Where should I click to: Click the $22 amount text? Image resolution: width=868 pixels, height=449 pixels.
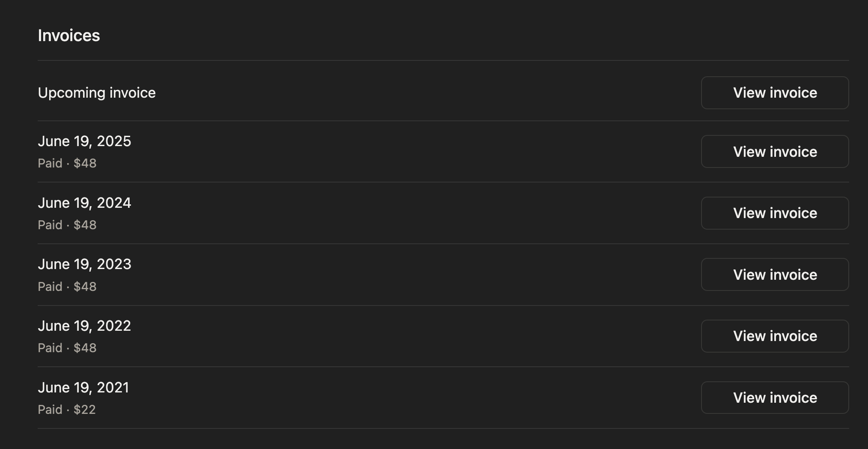tap(85, 410)
